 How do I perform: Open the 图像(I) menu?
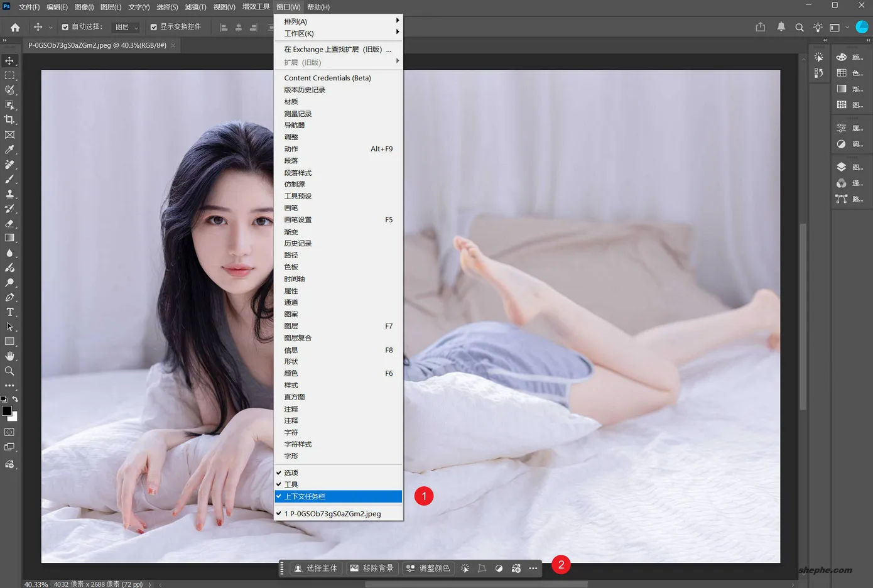click(x=84, y=7)
